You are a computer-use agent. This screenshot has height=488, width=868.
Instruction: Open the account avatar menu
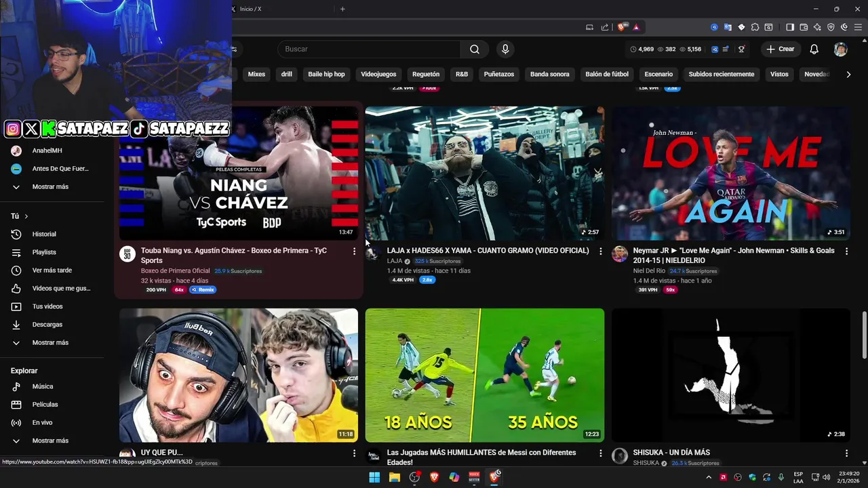(x=840, y=49)
